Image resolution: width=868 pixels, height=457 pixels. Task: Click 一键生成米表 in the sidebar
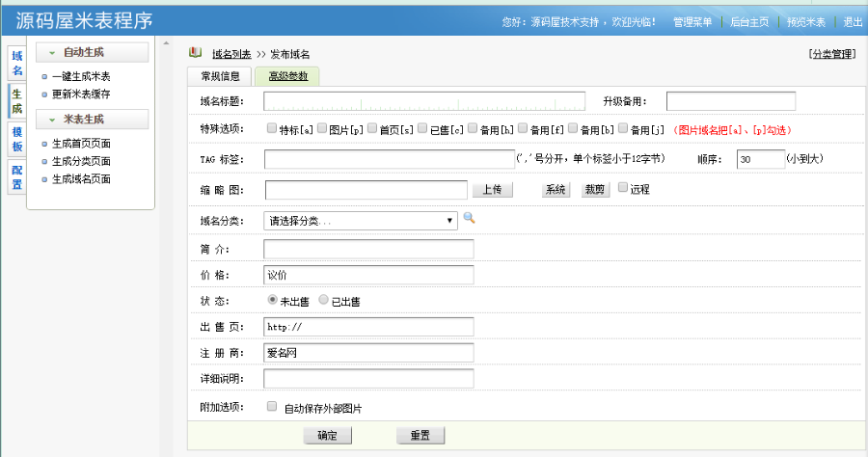(x=81, y=77)
